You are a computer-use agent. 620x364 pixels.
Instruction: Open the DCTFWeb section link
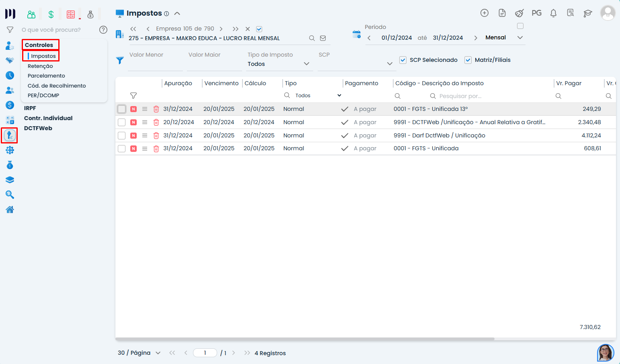click(38, 128)
